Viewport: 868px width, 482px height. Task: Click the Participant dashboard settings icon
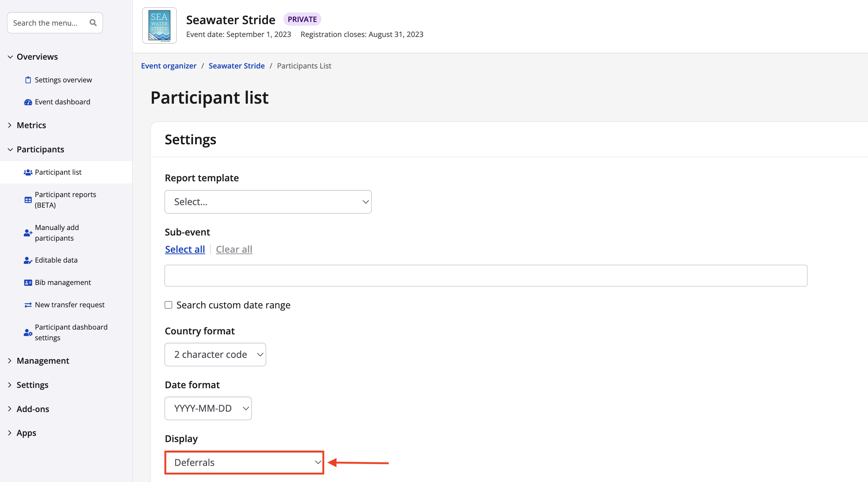coord(28,333)
